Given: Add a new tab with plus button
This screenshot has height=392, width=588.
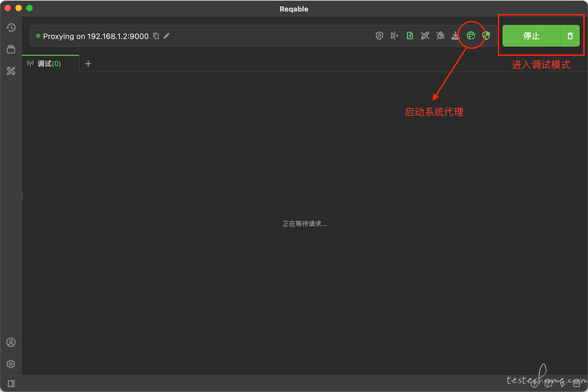Looking at the screenshot, I should [x=88, y=64].
